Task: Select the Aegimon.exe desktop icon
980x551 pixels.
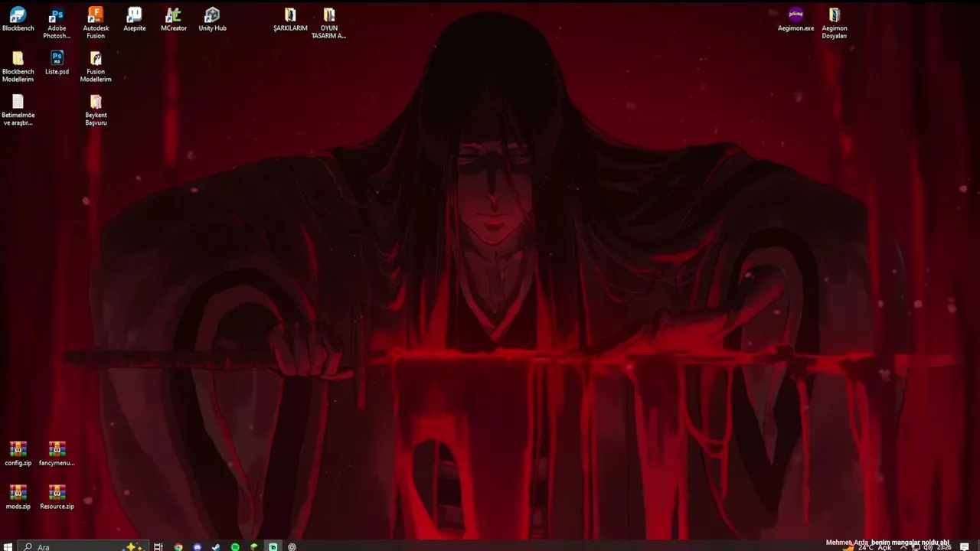Action: (x=795, y=20)
